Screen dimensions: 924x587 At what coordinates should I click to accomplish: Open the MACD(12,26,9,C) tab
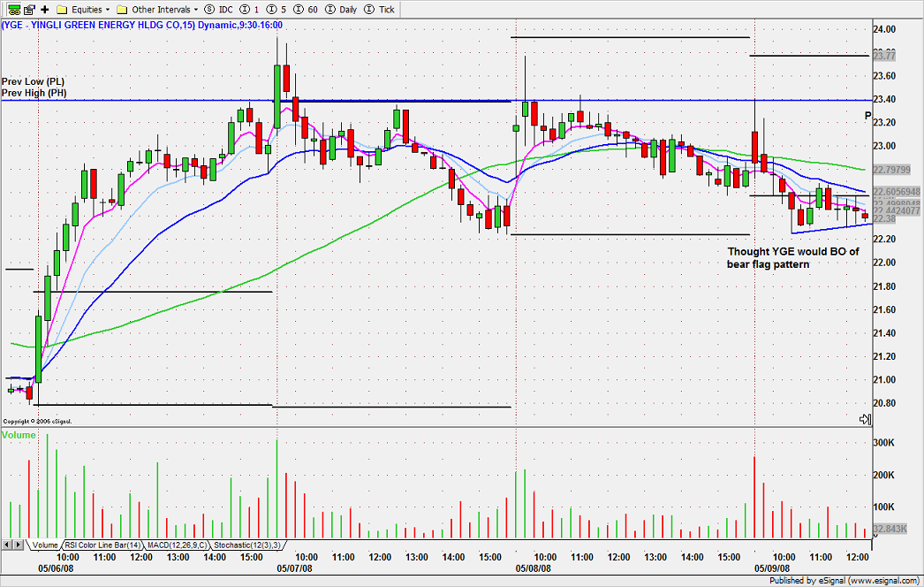[x=177, y=545]
